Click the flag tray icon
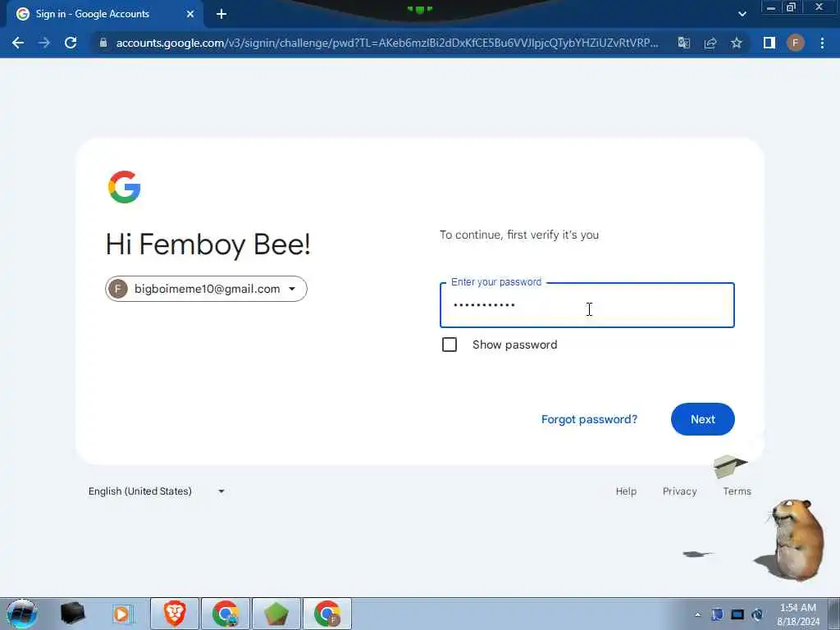 717,614
